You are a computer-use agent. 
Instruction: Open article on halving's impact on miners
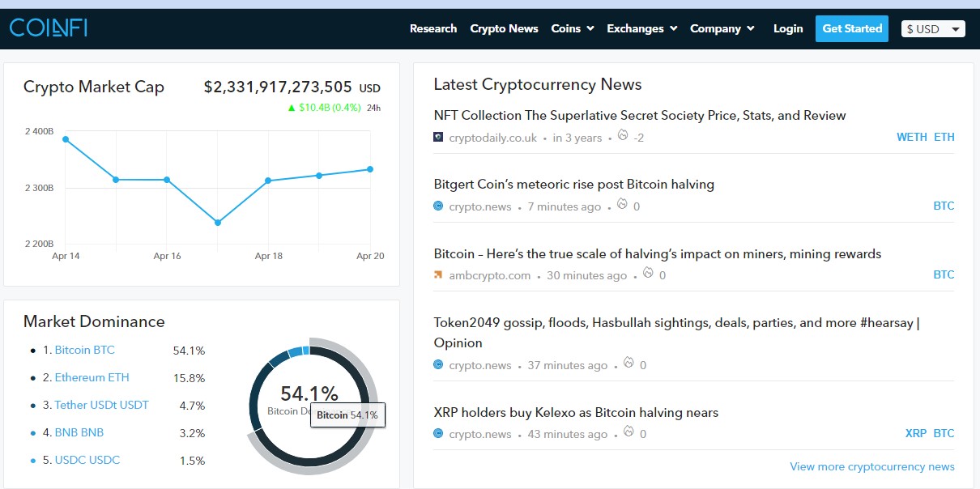pyautogui.click(x=658, y=253)
